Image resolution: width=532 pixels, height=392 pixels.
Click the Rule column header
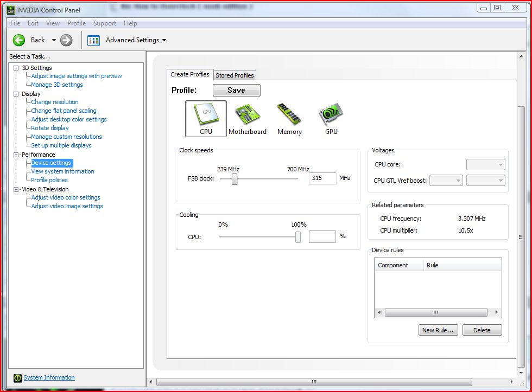[463, 265]
